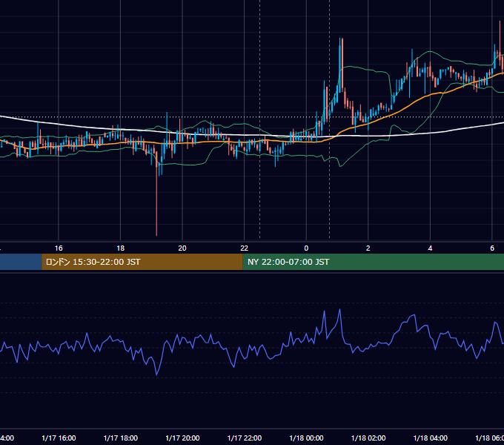Click the 1/18 00:00 time label
Screen dimensions: 504x445
pyautogui.click(x=306, y=438)
